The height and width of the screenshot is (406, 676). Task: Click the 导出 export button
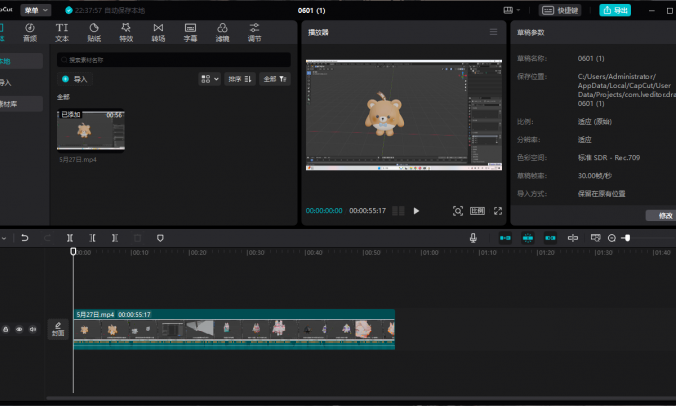(x=615, y=10)
